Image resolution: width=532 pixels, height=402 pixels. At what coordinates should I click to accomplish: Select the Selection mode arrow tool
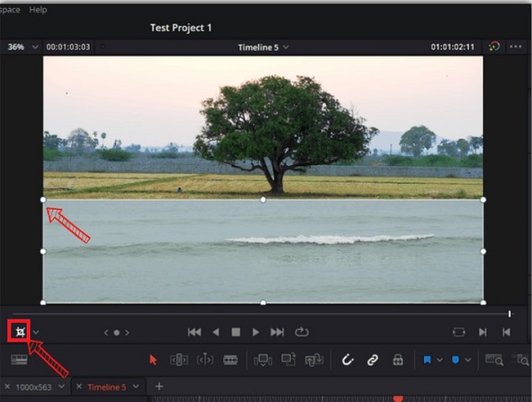click(x=153, y=360)
